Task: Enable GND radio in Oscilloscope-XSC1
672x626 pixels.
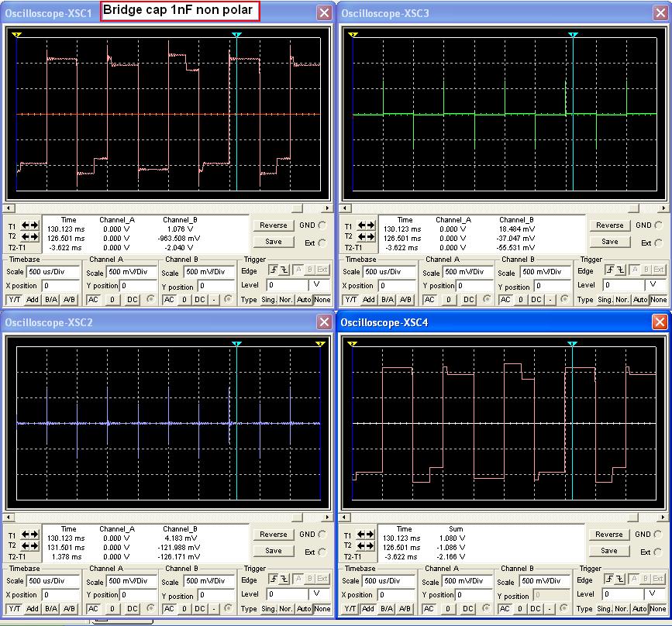Action: 322,225
